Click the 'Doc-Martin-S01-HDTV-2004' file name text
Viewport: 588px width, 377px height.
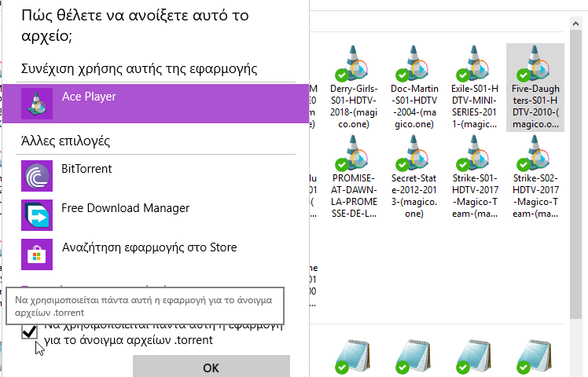click(414, 107)
